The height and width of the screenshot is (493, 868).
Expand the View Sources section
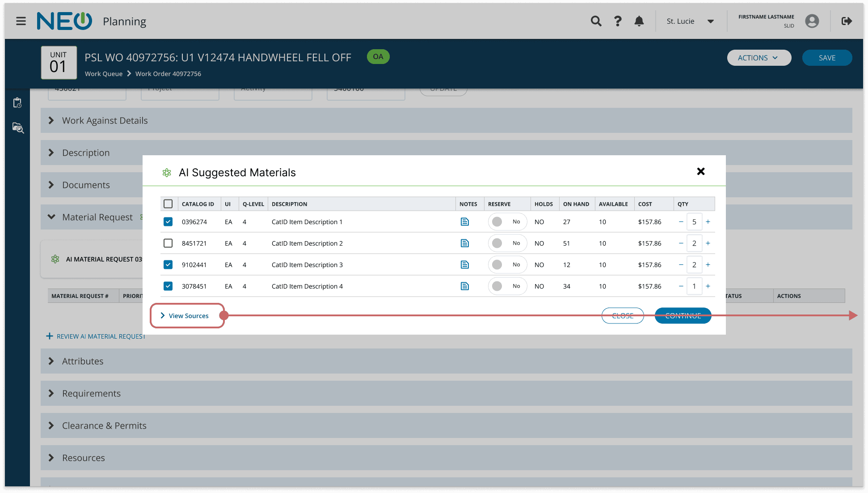coord(185,316)
